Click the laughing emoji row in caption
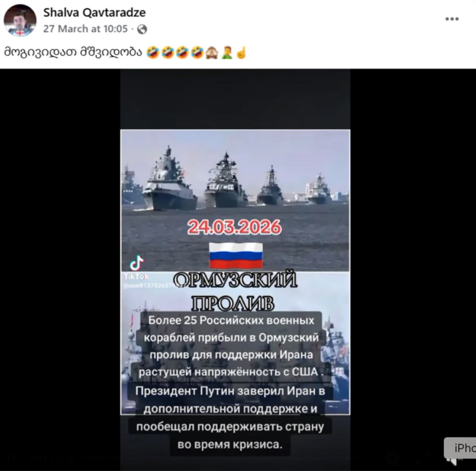The width and height of the screenshot is (476, 471). [x=175, y=52]
